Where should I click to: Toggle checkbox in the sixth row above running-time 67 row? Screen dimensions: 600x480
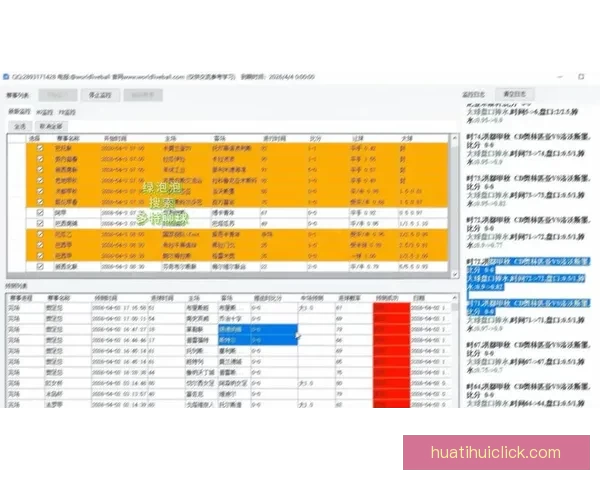tap(40, 148)
